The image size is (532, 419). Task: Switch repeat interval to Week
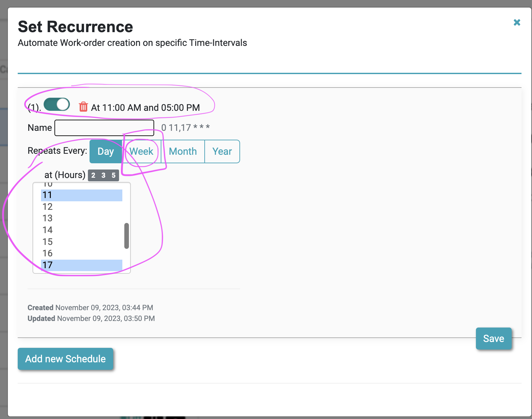click(141, 151)
